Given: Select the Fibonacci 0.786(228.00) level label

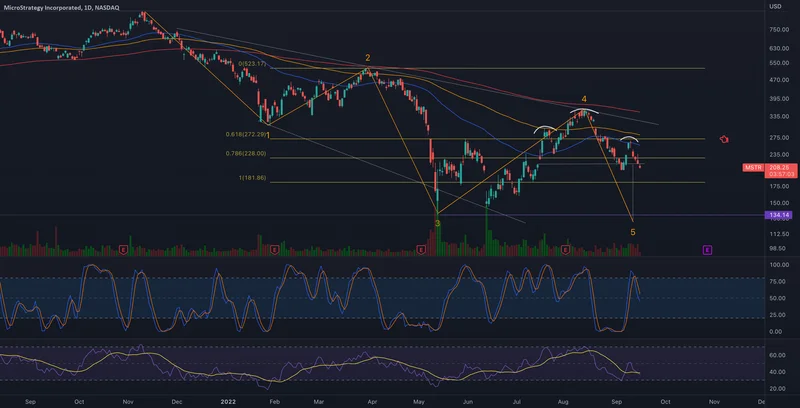Looking at the screenshot, I should [x=246, y=153].
